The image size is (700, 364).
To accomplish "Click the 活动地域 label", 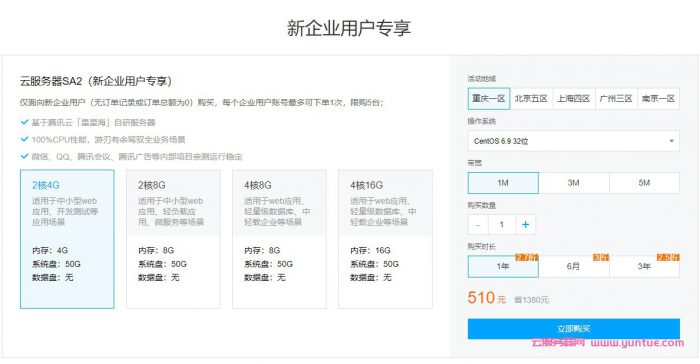I will [482, 79].
